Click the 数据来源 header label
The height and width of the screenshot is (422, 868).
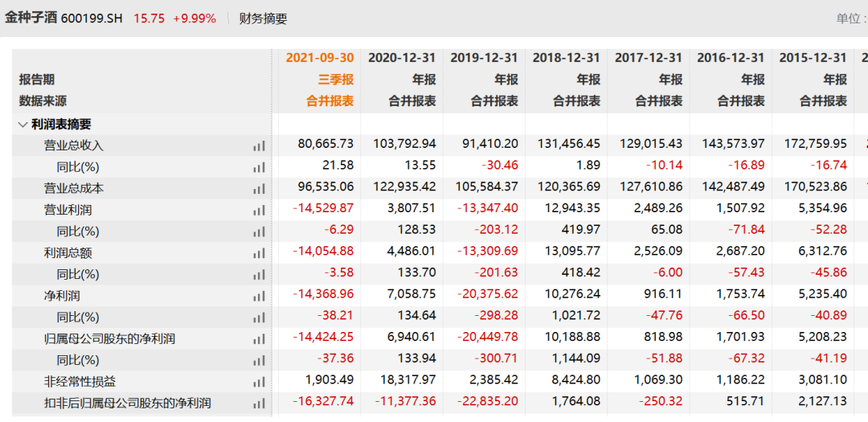[43, 101]
